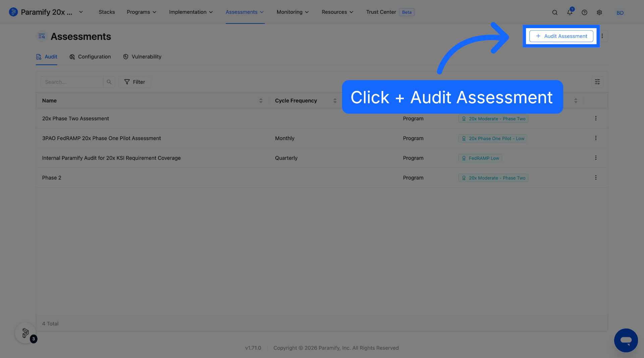
Task: Focus the Search... input field
Action: (x=72, y=82)
